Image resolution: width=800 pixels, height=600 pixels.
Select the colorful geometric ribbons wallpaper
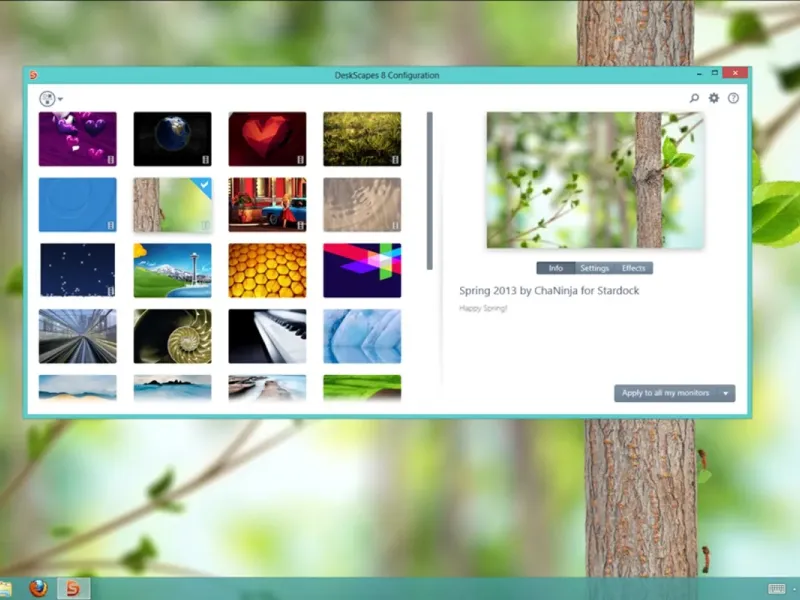pyautogui.click(x=362, y=270)
